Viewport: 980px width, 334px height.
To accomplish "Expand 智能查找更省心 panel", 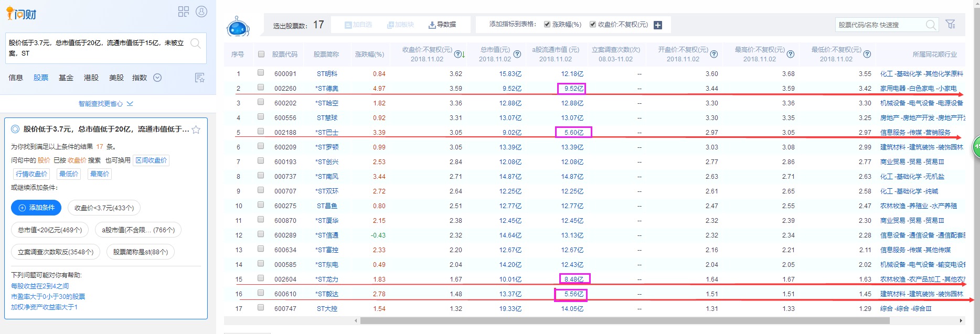I will (x=105, y=103).
